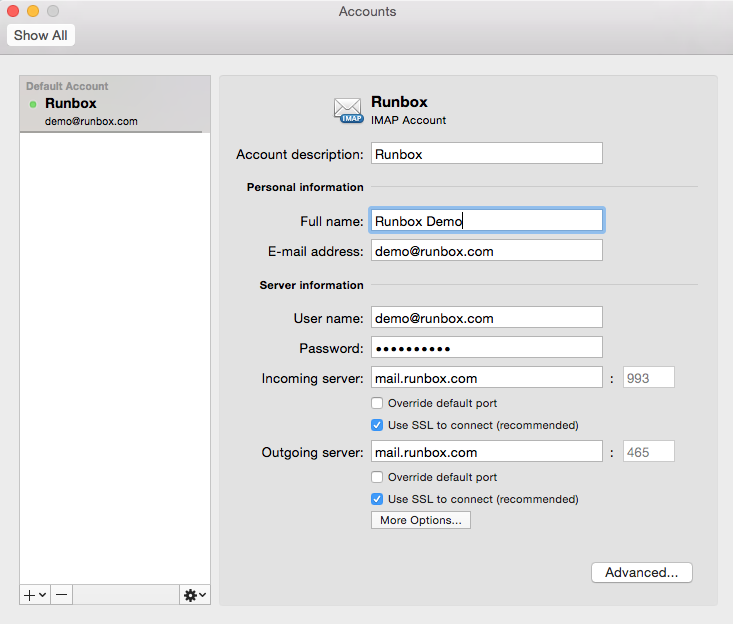Click the Incoming server address field
Screen dimensions: 733x624
(486, 378)
